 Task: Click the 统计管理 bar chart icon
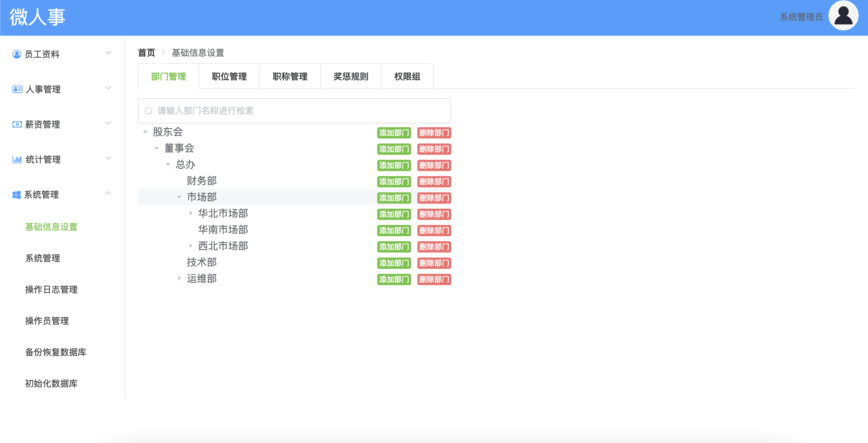point(17,159)
